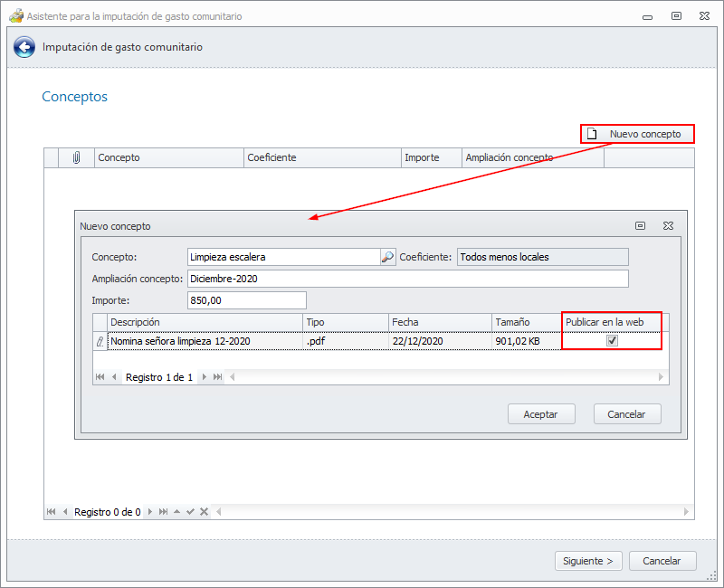Click left scroll arrow in attachments grid

[x=233, y=377]
